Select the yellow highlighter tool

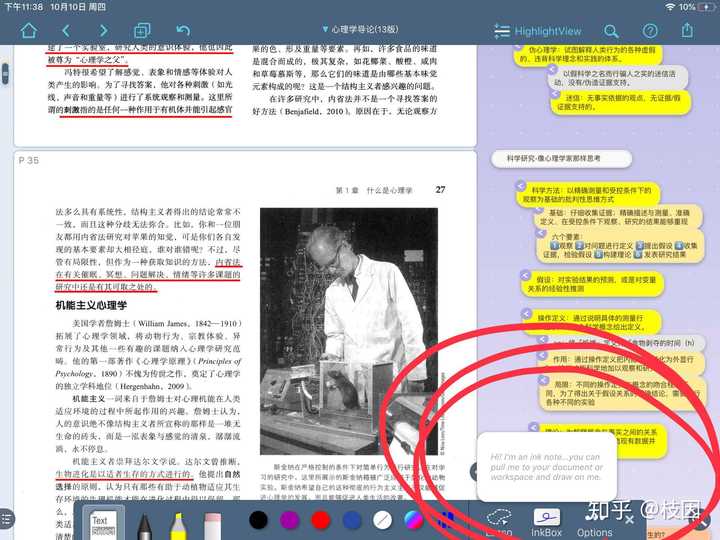click(x=178, y=527)
